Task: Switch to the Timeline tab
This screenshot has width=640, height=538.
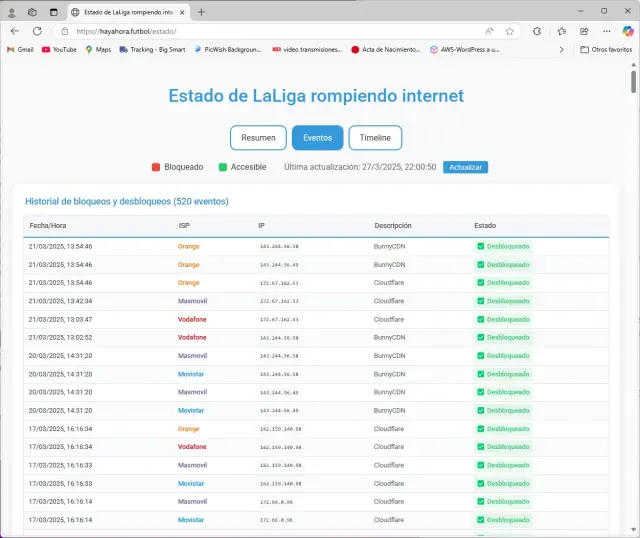Action: pos(375,138)
